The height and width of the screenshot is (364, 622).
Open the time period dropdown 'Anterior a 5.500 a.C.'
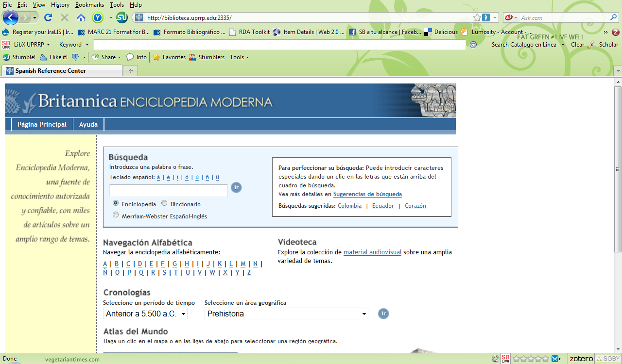145,314
